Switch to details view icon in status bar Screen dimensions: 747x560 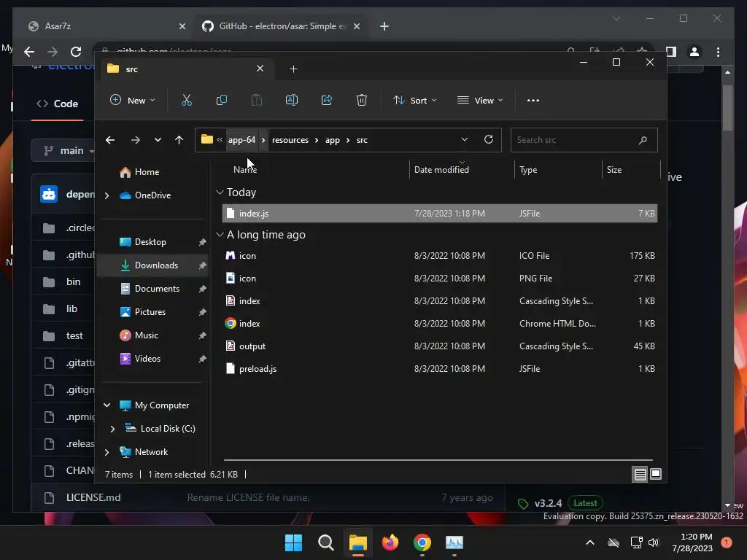pyautogui.click(x=640, y=474)
